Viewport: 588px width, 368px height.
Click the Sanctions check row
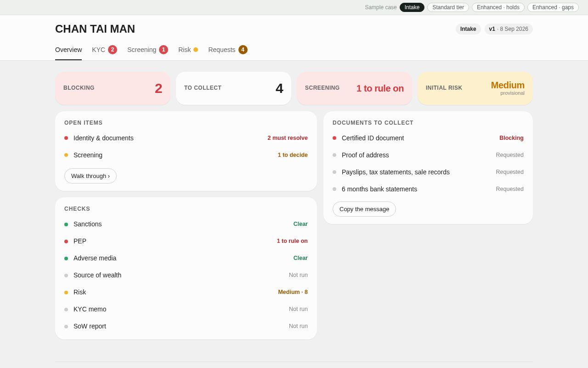(186, 224)
